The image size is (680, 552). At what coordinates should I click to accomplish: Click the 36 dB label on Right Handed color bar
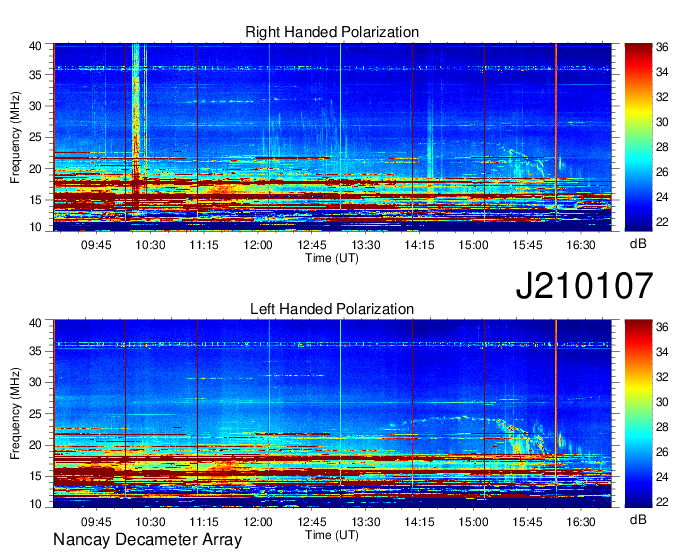pyautogui.click(x=662, y=47)
